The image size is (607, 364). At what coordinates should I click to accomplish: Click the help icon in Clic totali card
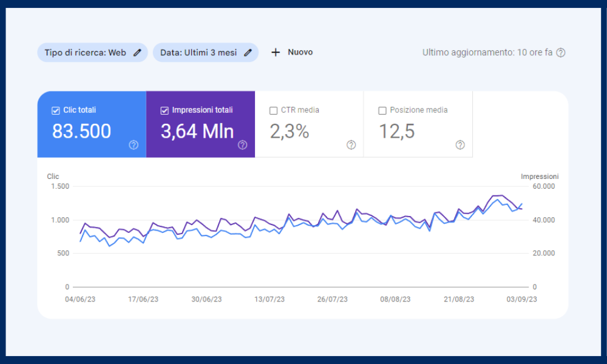134,145
